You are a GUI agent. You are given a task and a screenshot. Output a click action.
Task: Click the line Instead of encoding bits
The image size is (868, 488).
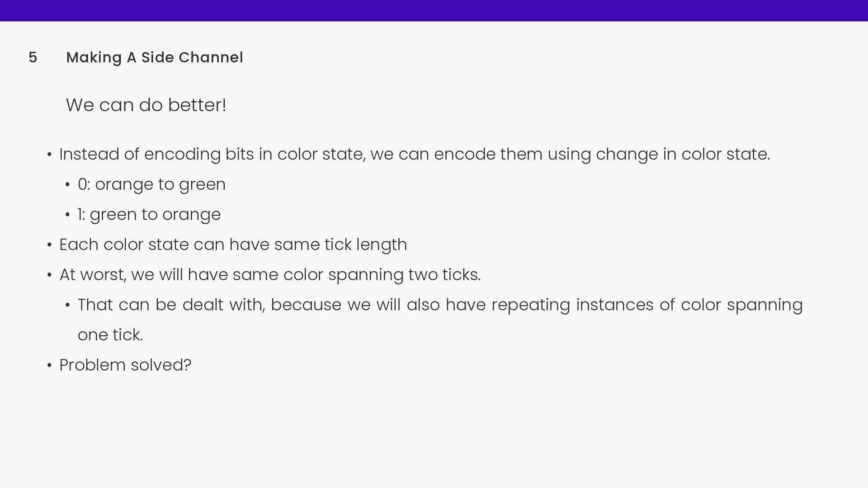click(415, 154)
